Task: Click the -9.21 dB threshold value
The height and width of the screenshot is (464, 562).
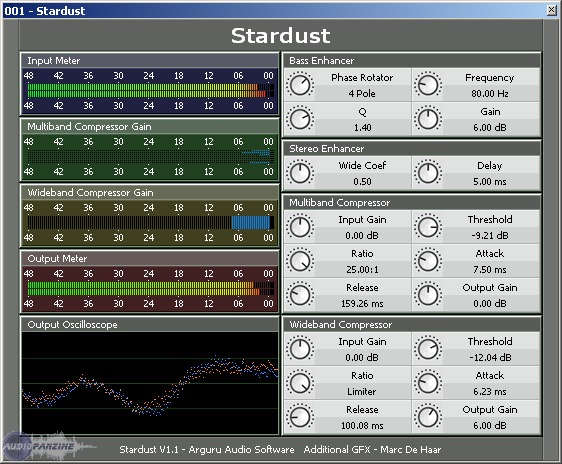Action: click(x=490, y=235)
